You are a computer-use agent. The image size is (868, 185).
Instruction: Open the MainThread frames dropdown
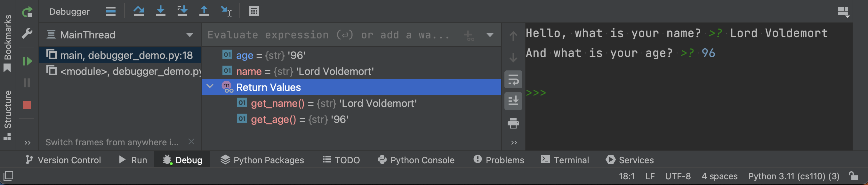point(190,35)
